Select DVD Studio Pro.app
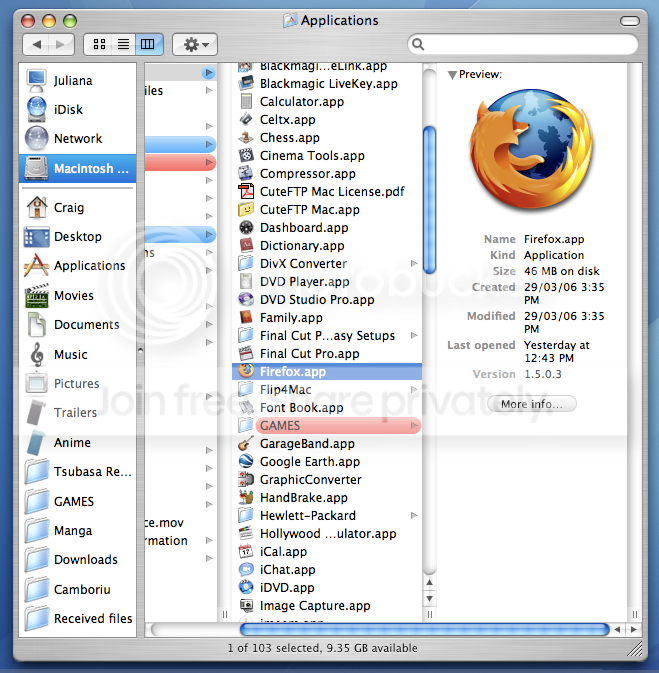The height and width of the screenshot is (673, 659). coord(327,300)
